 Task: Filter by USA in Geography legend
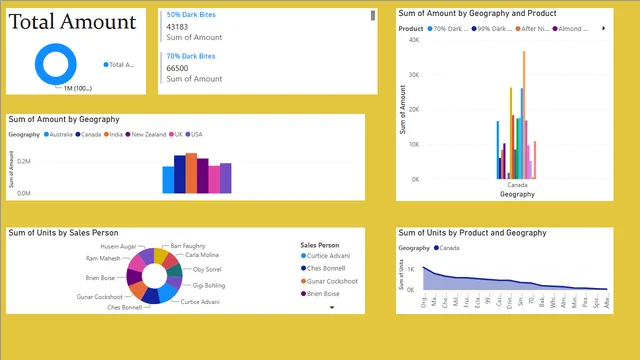tap(194, 134)
